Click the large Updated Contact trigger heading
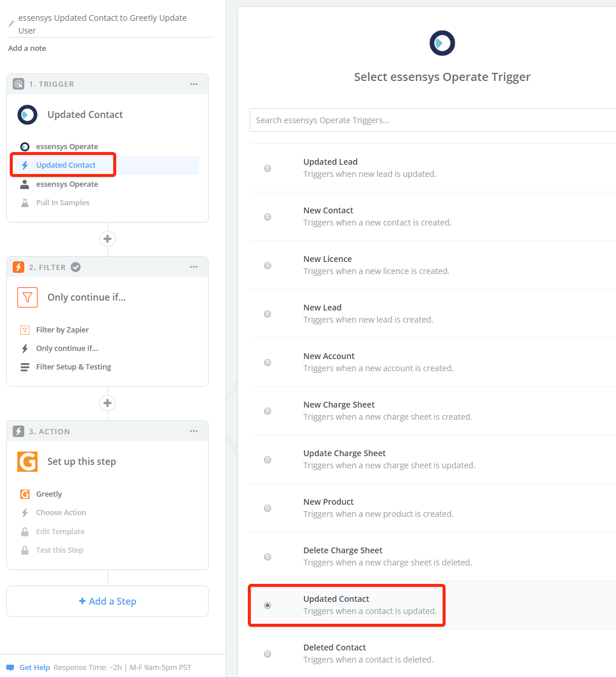 pyautogui.click(x=85, y=114)
